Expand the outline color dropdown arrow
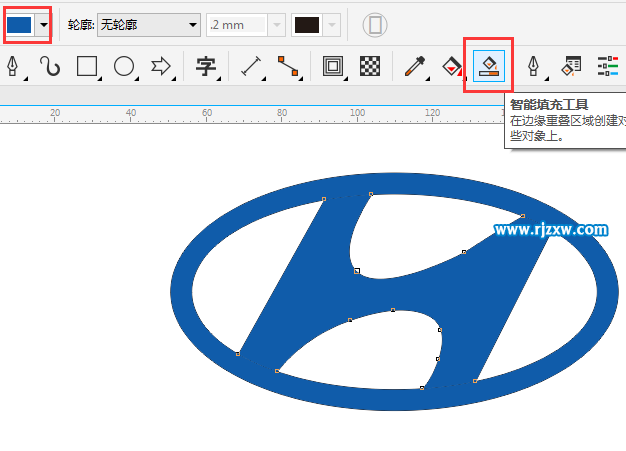 pyautogui.click(x=331, y=25)
